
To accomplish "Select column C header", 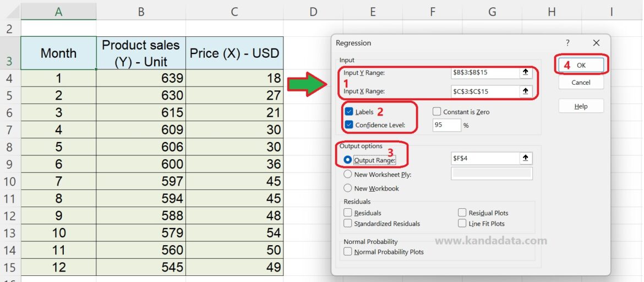I will [x=234, y=12].
